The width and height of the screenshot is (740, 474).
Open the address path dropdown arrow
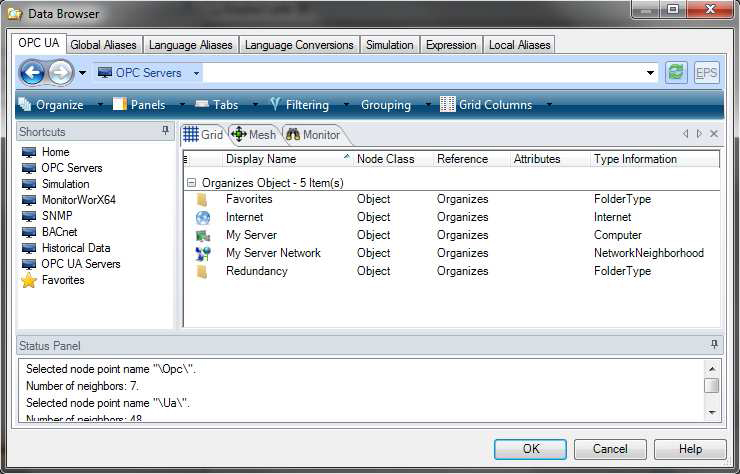(x=651, y=73)
